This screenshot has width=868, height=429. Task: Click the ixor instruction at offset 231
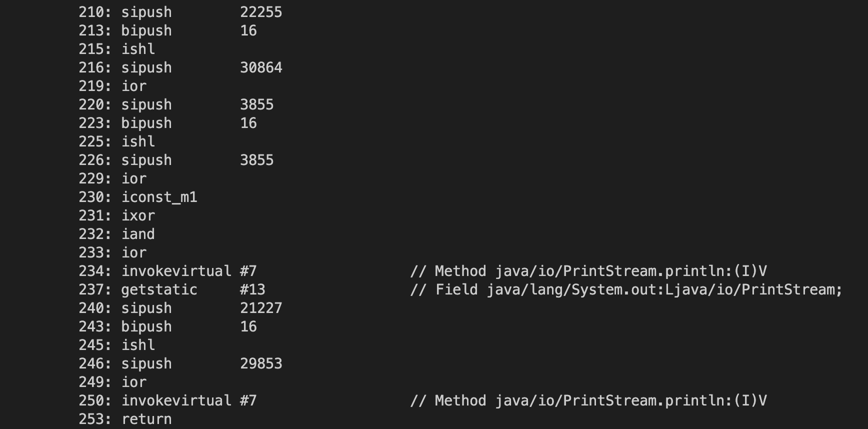(x=138, y=215)
